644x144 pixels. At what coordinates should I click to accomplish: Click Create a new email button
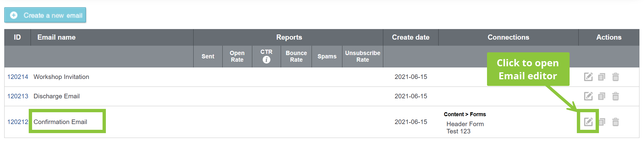(x=45, y=15)
